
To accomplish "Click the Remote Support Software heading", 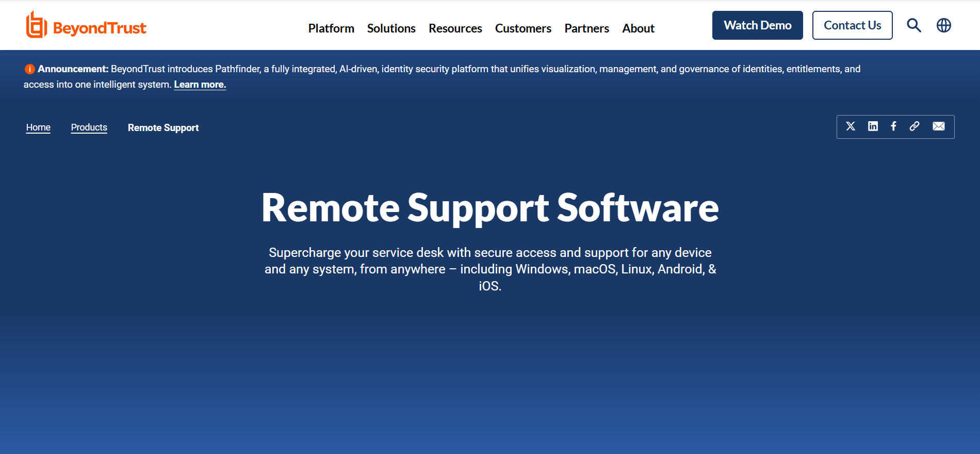I will click(490, 208).
